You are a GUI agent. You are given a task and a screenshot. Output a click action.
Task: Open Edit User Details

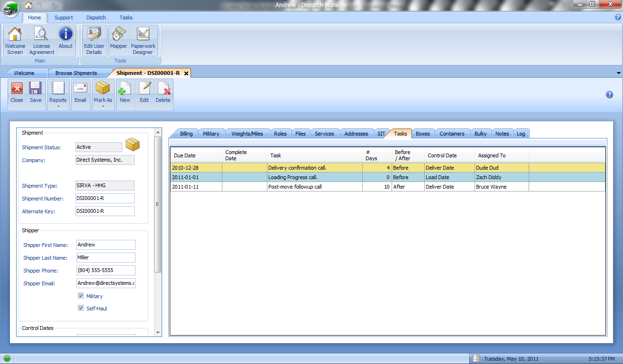(x=94, y=40)
